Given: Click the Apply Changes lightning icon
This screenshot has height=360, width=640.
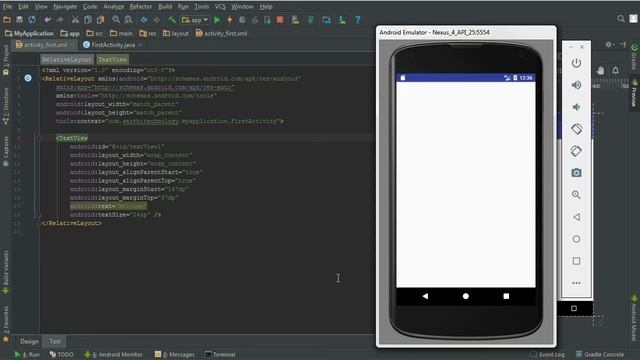Looking at the screenshot, I should coord(230,20).
